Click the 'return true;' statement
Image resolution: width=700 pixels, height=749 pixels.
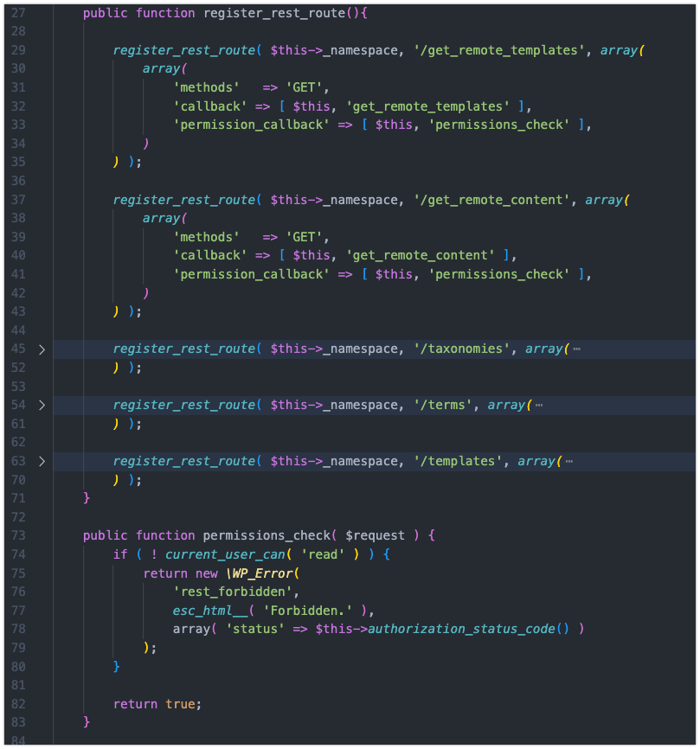tap(157, 704)
